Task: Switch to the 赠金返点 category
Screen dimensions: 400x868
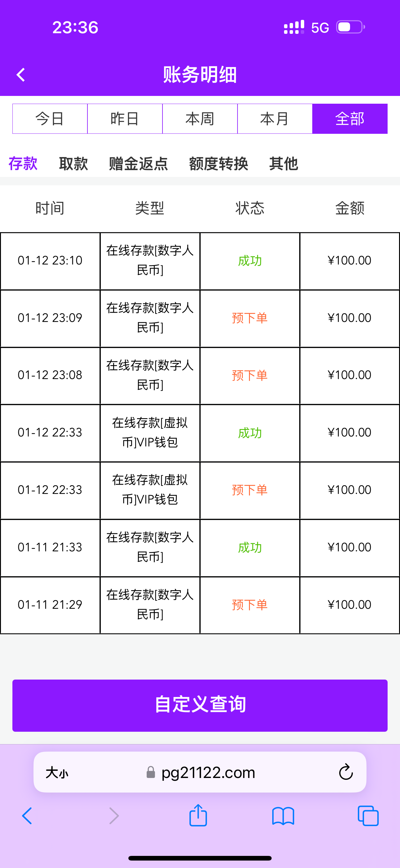Action: [x=138, y=164]
